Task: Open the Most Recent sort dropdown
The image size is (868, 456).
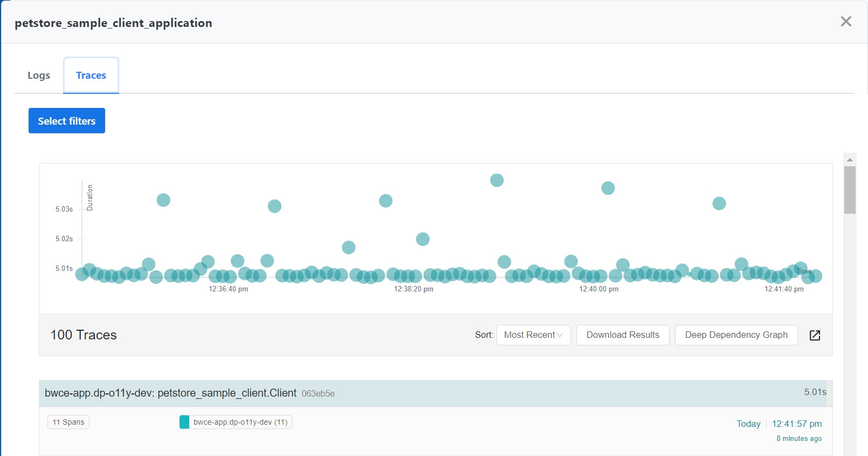Action: coord(533,335)
